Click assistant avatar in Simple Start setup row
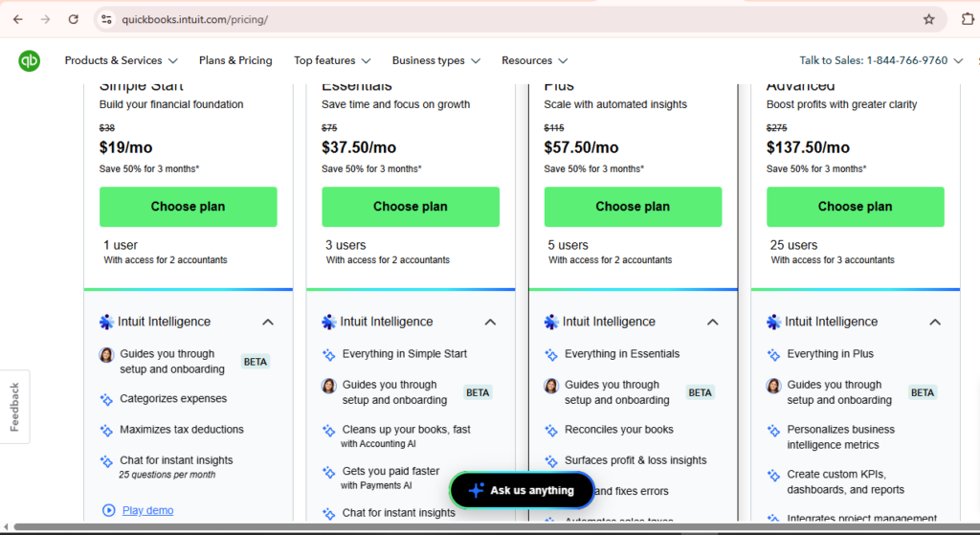 pyautogui.click(x=106, y=355)
